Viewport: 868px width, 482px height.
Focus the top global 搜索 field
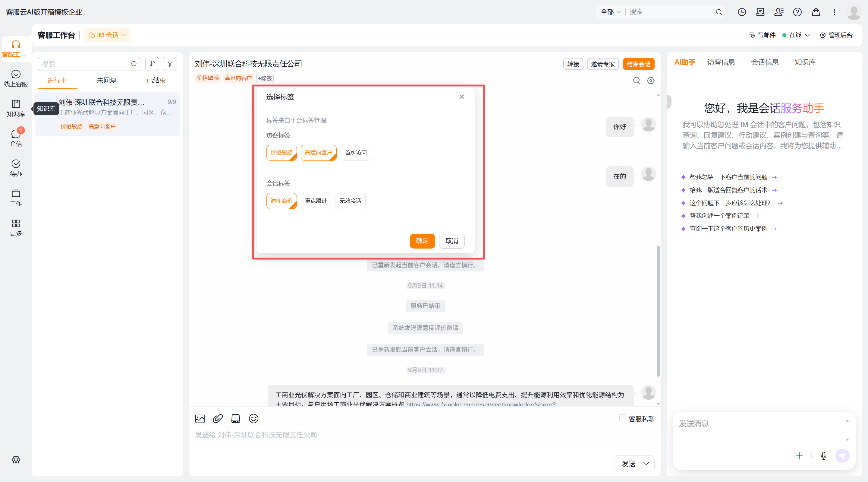pyautogui.click(x=671, y=12)
